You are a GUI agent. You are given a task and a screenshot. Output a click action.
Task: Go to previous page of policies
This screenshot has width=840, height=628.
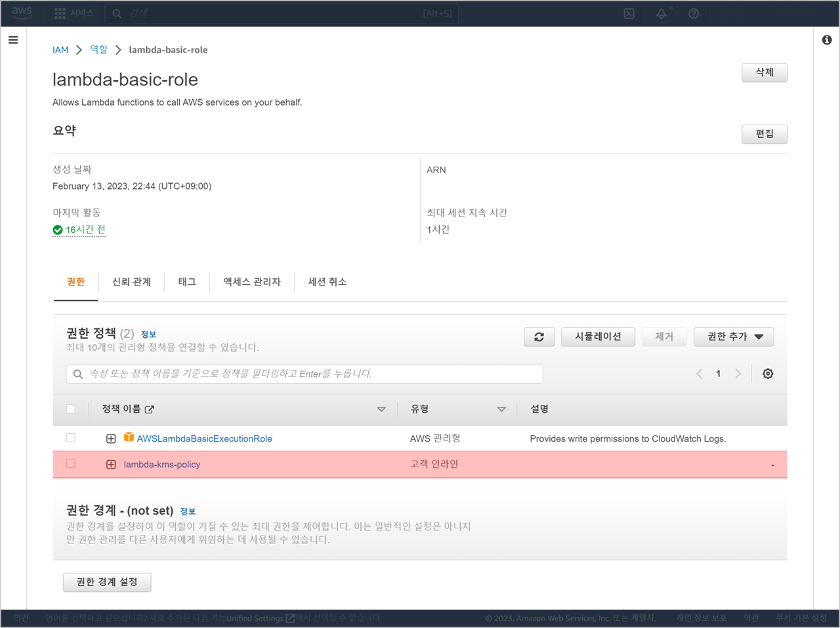tap(699, 373)
